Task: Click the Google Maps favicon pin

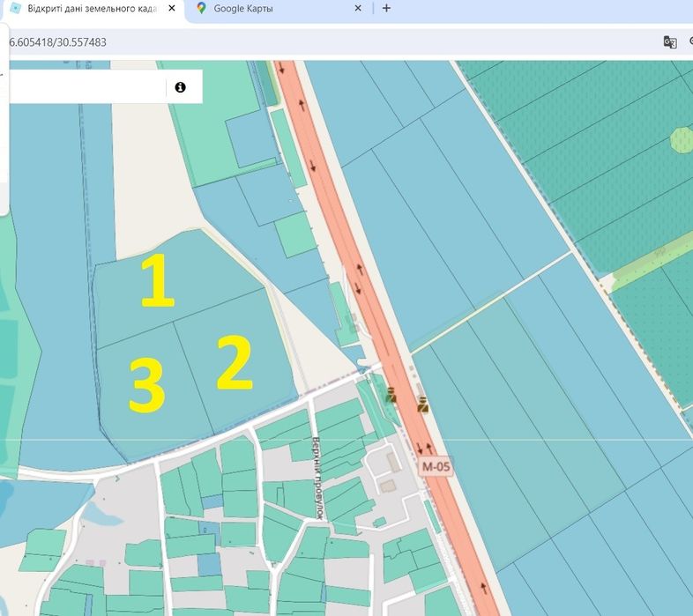Action: pyautogui.click(x=202, y=8)
